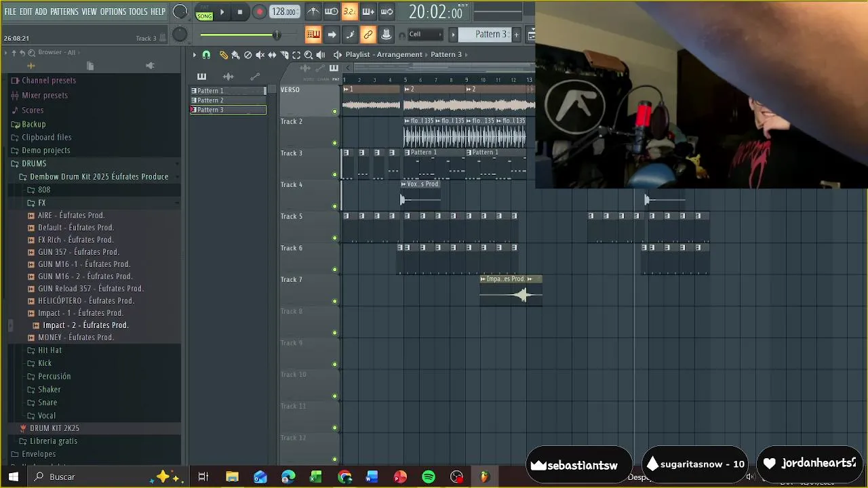Screen dimensions: 868x488
Task: Open the Cell snap dropdown
Action: click(x=425, y=35)
